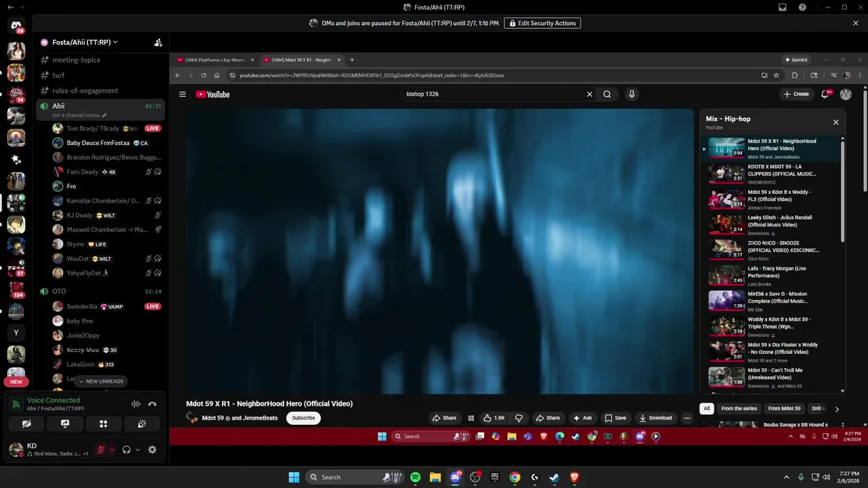Select the OTO voice channel

coord(100,291)
